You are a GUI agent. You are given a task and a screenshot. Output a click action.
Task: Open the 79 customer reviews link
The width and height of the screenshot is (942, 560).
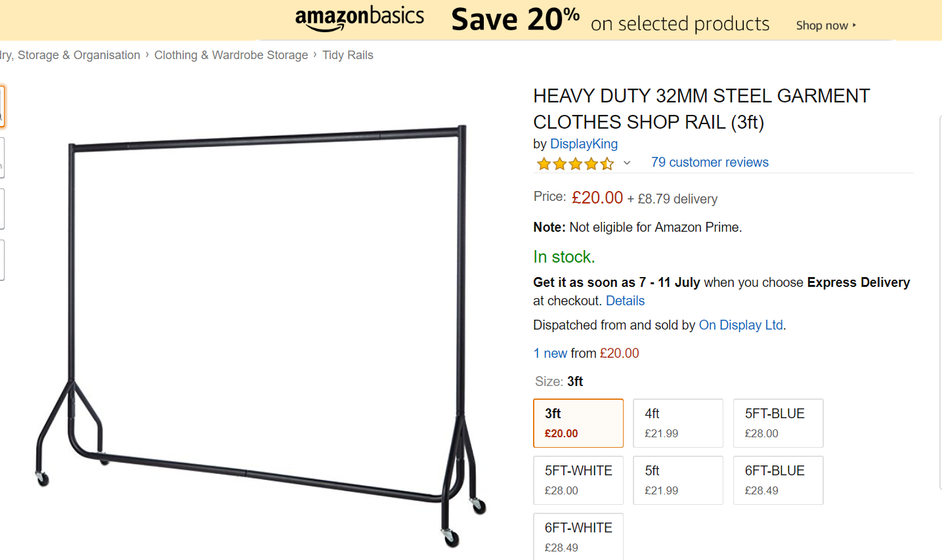(x=710, y=162)
